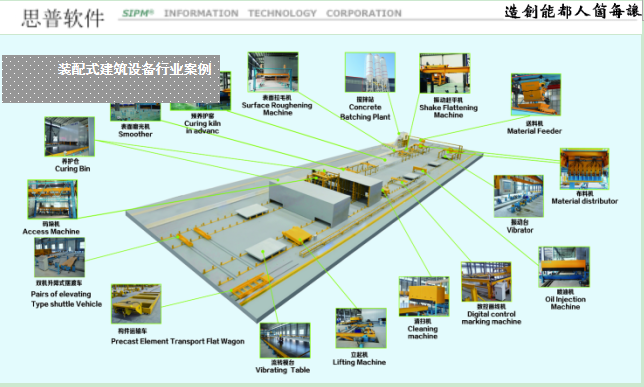Image resolution: width=644 pixels, height=387 pixels.
Task: Select the Access Machine photo
Action: click(53, 199)
